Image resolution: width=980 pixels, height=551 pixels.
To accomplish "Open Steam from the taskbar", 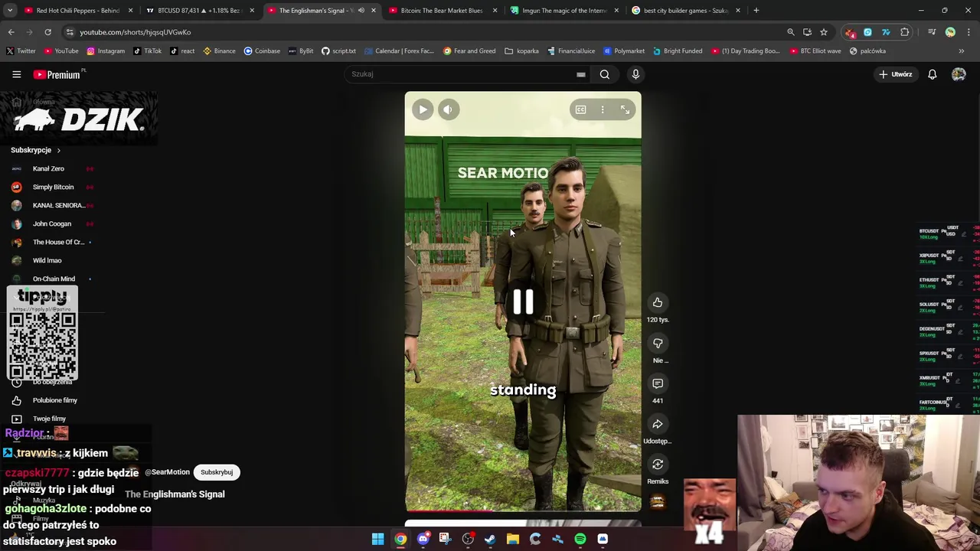I will 490,539.
